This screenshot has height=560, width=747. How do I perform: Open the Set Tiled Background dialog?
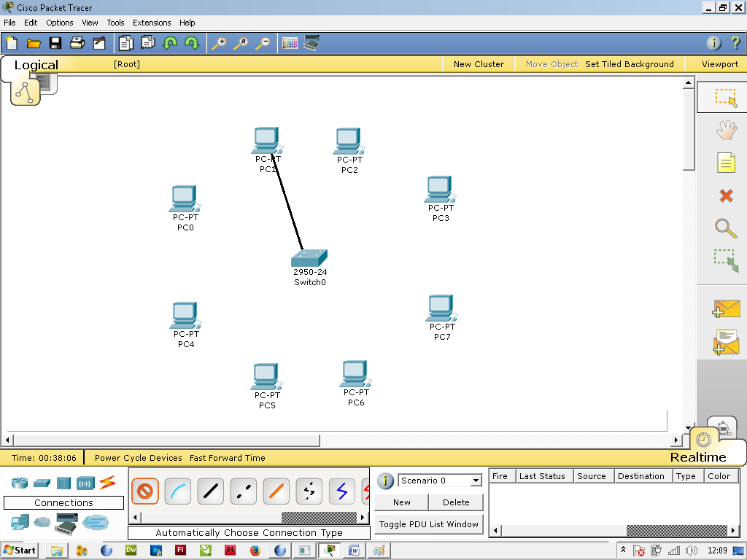point(629,64)
